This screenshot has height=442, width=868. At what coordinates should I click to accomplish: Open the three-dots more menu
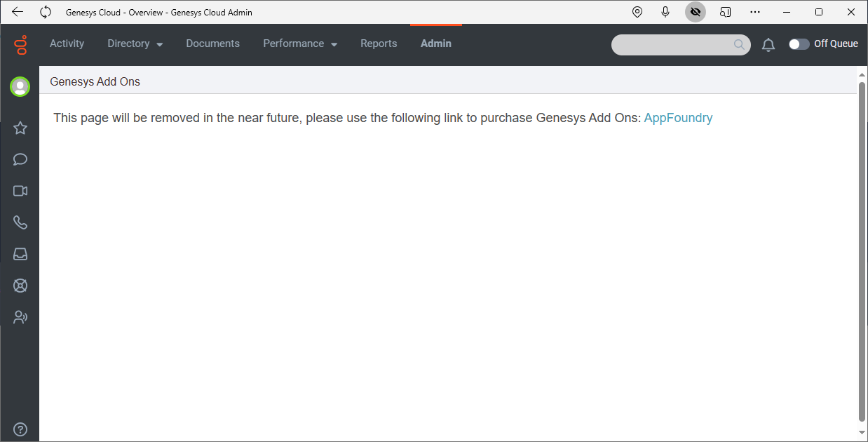[755, 12]
